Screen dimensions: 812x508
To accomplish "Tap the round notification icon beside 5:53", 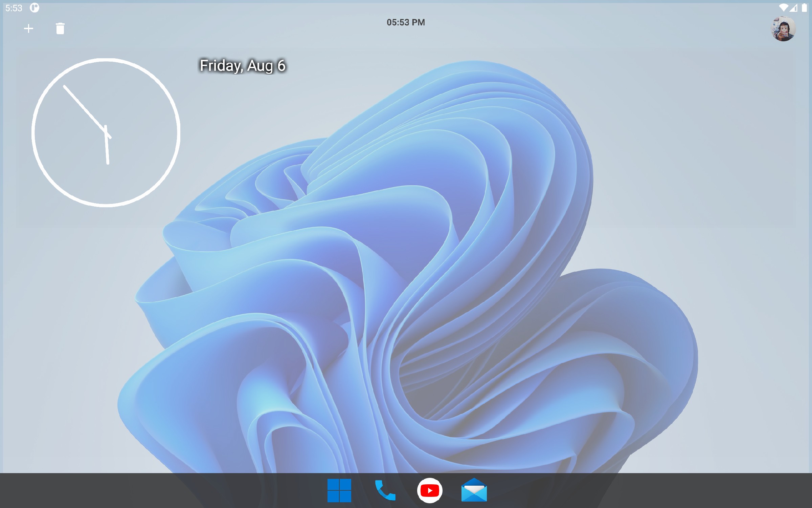I will (x=35, y=7).
